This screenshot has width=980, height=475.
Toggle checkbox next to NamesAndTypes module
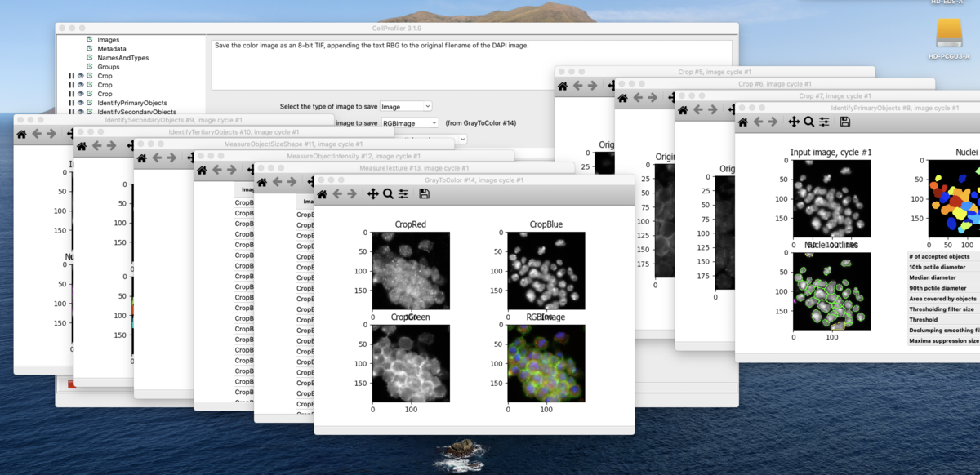[89, 58]
